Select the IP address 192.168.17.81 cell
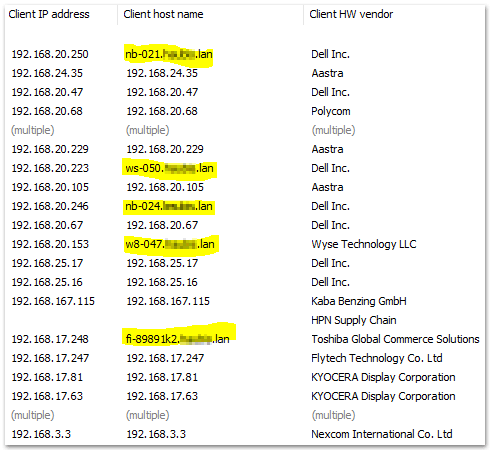Viewport: 490px width, 450px height. [47, 377]
